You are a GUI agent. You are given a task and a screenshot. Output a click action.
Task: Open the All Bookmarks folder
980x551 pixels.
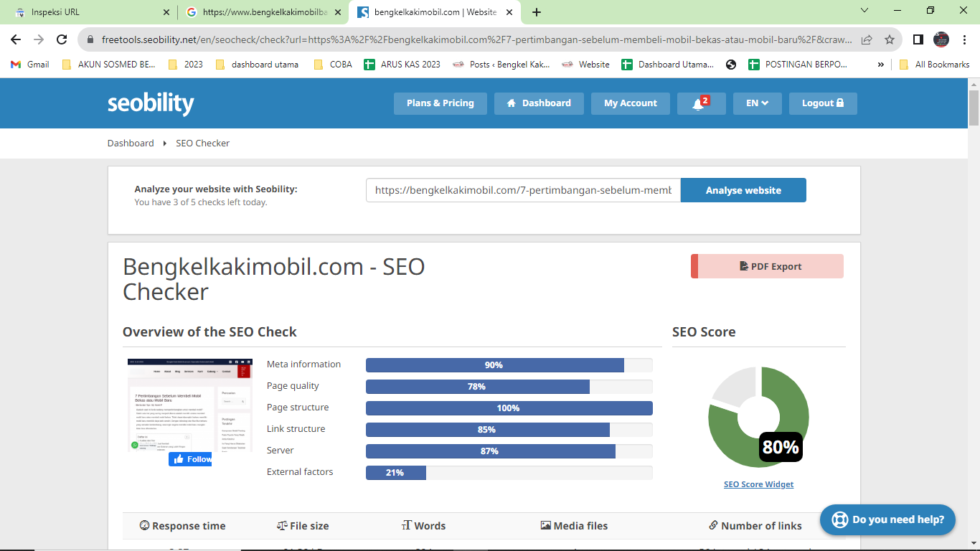tap(934, 64)
